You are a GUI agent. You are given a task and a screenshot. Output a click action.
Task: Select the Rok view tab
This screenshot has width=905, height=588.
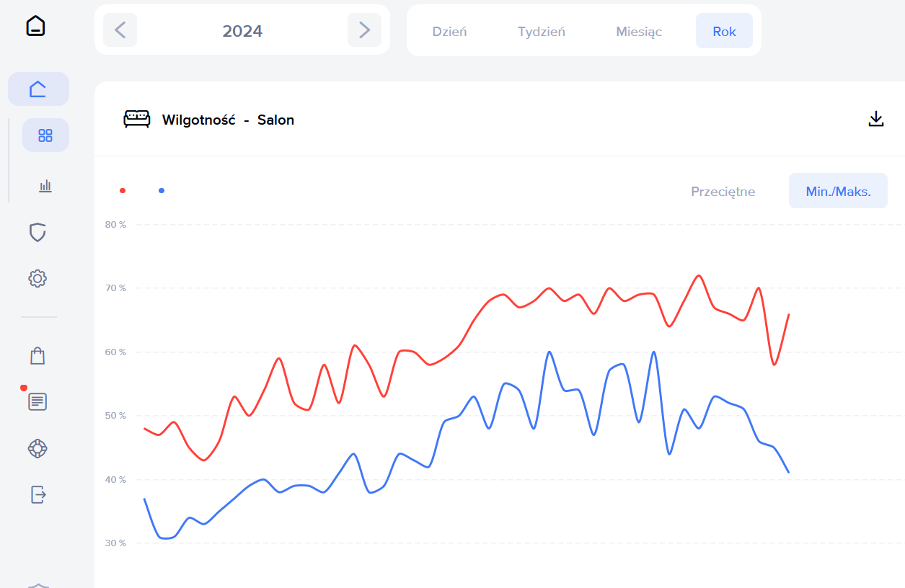(725, 31)
